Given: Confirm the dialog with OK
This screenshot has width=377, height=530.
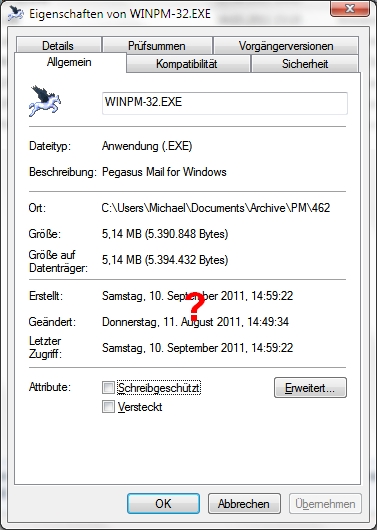Looking at the screenshot, I should 163,504.
